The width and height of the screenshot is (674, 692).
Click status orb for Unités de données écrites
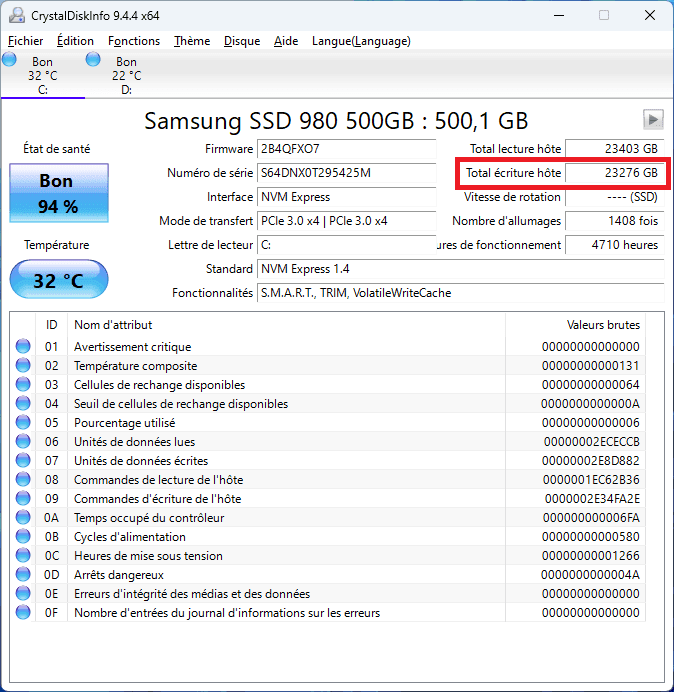coord(23,460)
